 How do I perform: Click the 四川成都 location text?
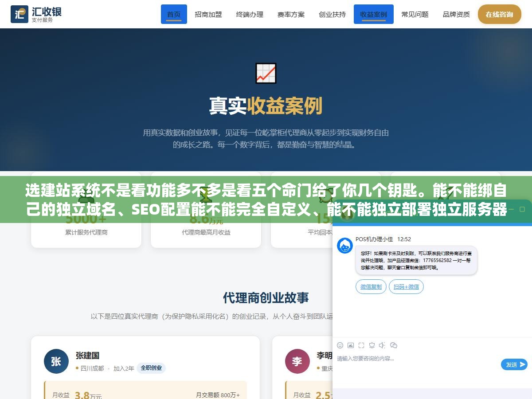[x=92, y=368]
